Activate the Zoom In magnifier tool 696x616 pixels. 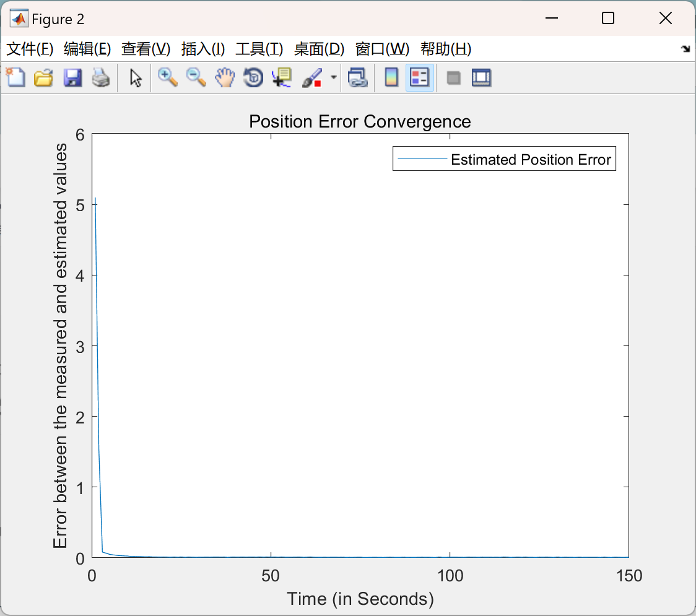[x=167, y=78]
